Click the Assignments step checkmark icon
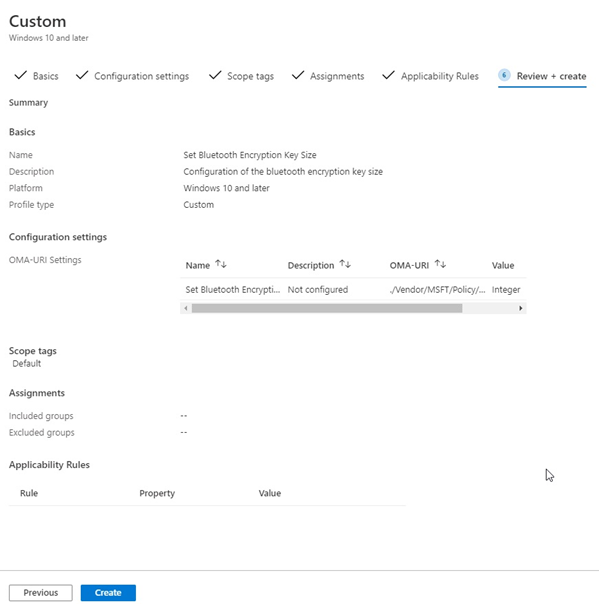599x604 pixels. 298,75
